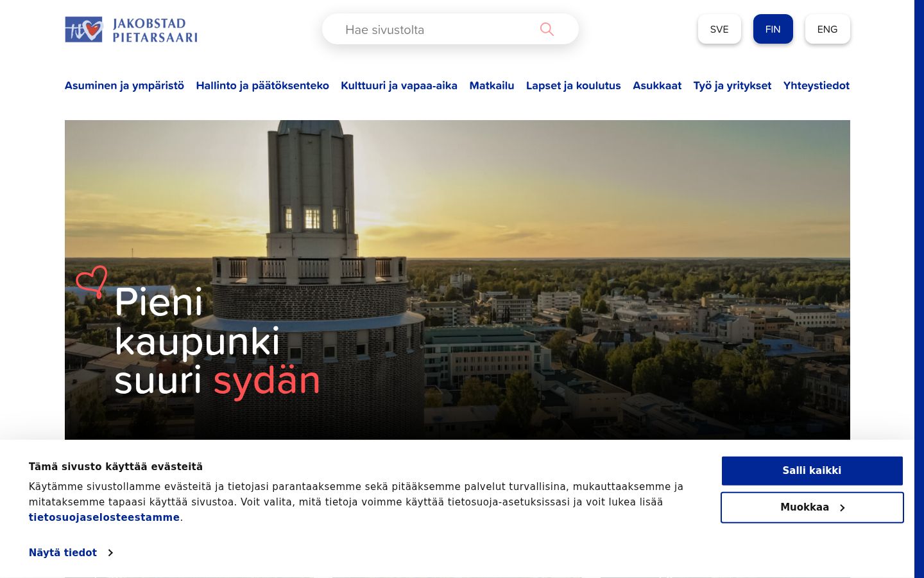Open Työ ja yritykset menu

[x=732, y=85]
